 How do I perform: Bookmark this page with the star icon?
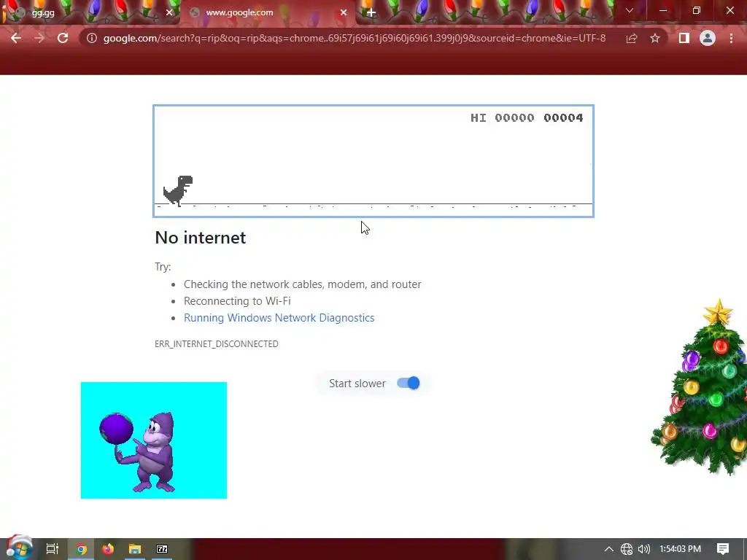point(655,38)
